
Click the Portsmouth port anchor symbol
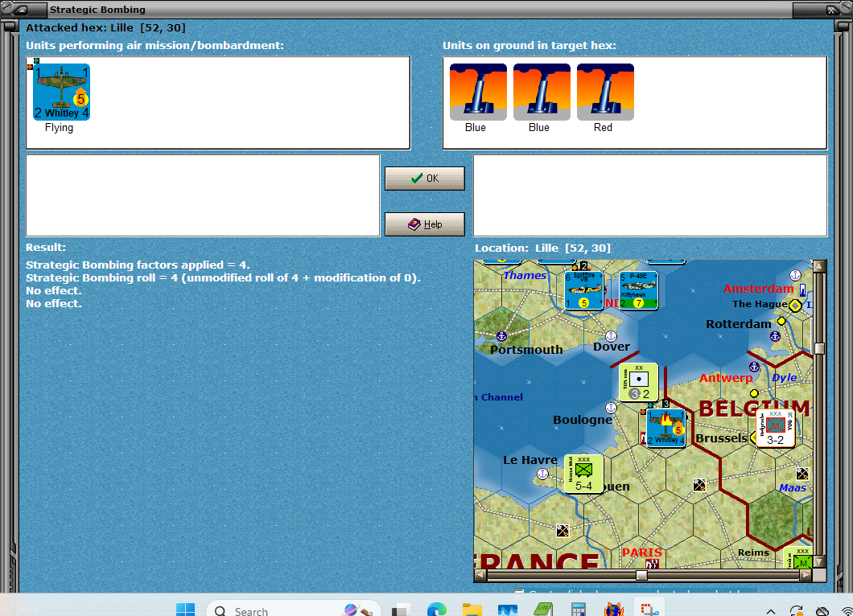pos(501,336)
